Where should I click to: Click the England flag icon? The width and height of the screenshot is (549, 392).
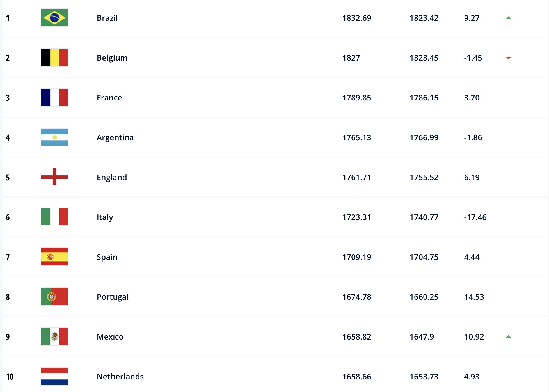pos(54,177)
